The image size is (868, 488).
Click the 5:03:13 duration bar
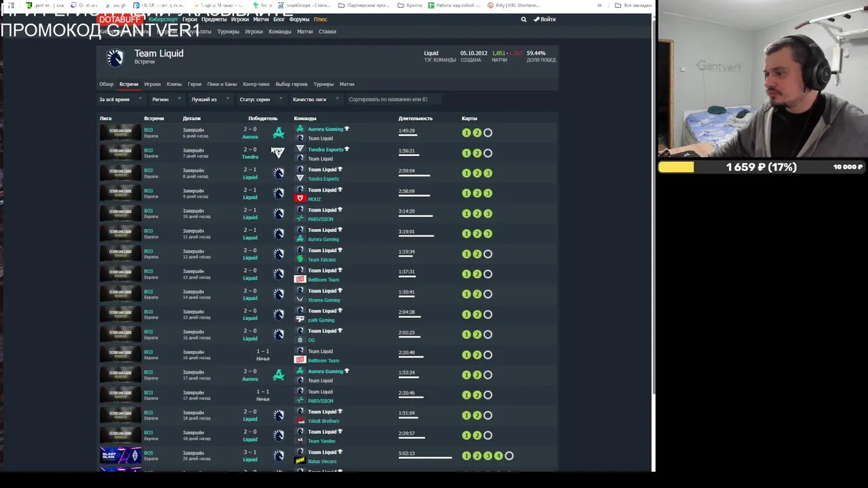pos(425,458)
